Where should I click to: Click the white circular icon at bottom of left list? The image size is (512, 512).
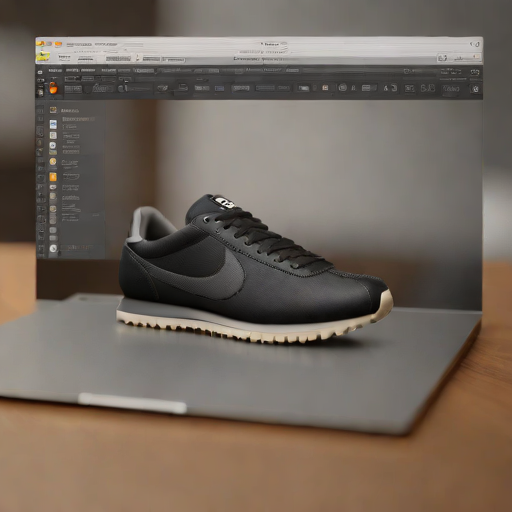pos(53,248)
